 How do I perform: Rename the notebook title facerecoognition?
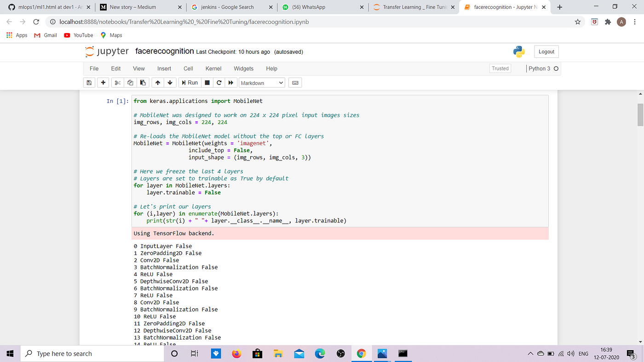pyautogui.click(x=164, y=51)
